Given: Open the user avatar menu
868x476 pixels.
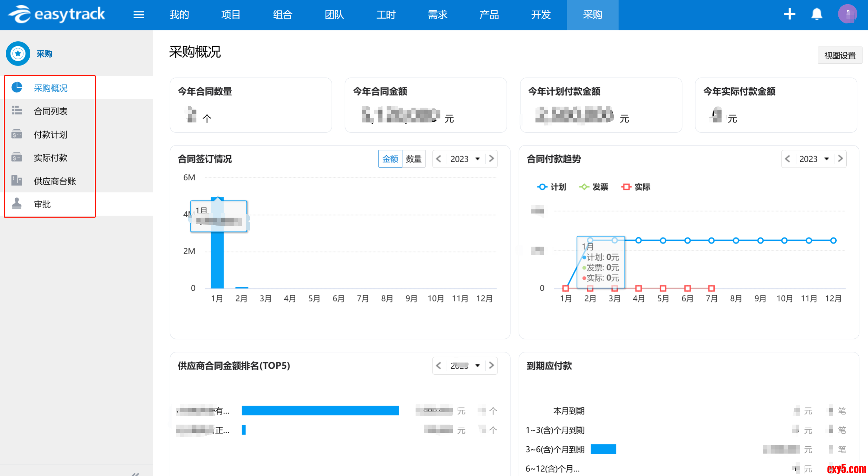Looking at the screenshot, I should (847, 14).
